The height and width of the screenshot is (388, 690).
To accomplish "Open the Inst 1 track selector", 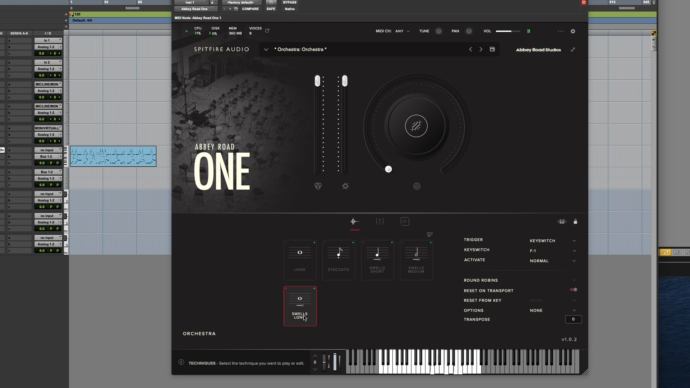I will (x=190, y=3).
